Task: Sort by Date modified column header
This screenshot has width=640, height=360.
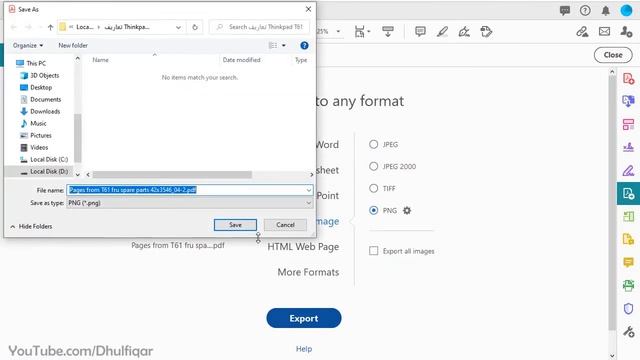Action: [x=241, y=60]
